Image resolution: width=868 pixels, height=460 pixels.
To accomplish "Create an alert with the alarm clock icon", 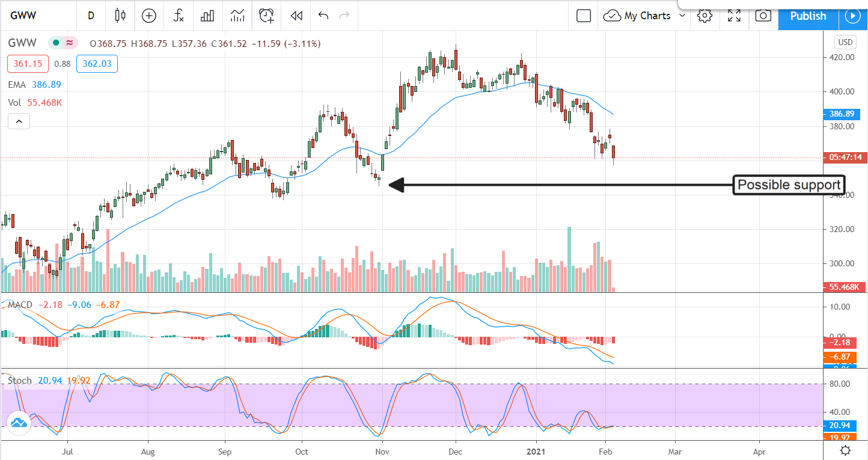I will click(266, 16).
